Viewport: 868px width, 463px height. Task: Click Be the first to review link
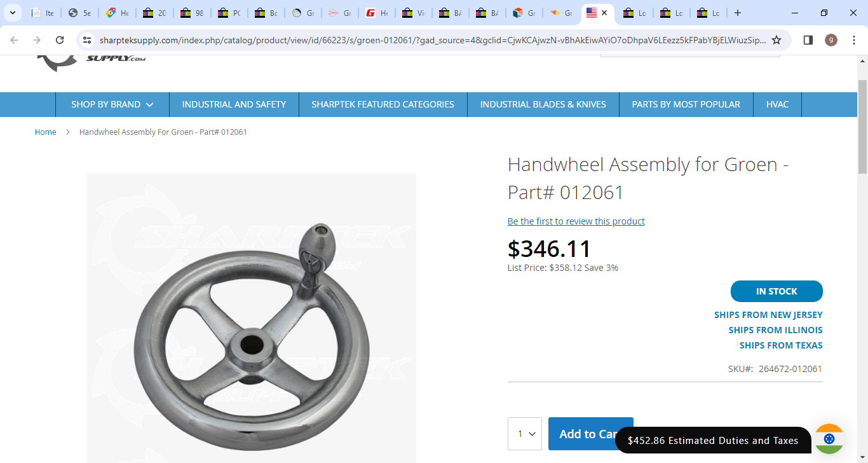click(576, 221)
